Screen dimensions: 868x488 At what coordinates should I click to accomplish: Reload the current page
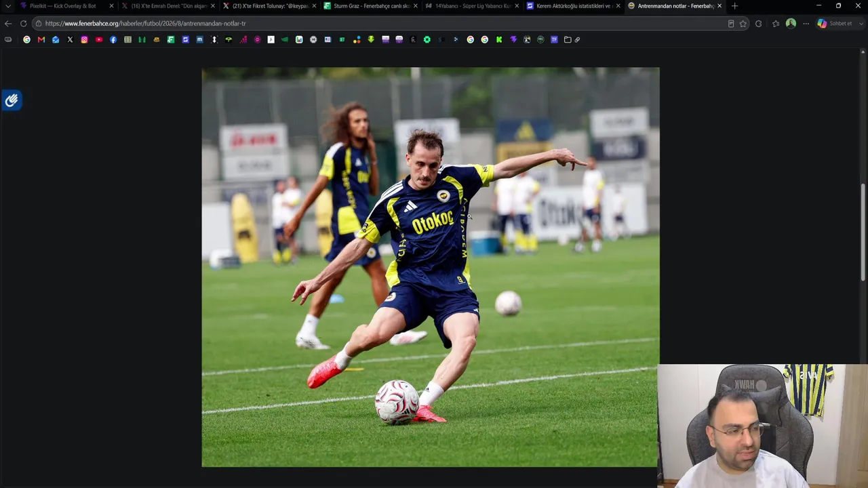23,24
